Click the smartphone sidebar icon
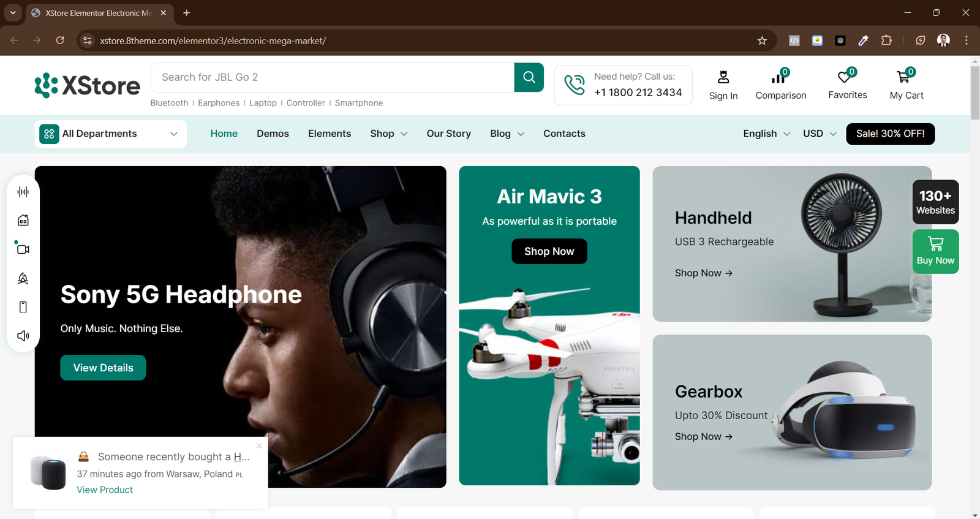Image resolution: width=980 pixels, height=519 pixels. click(23, 307)
